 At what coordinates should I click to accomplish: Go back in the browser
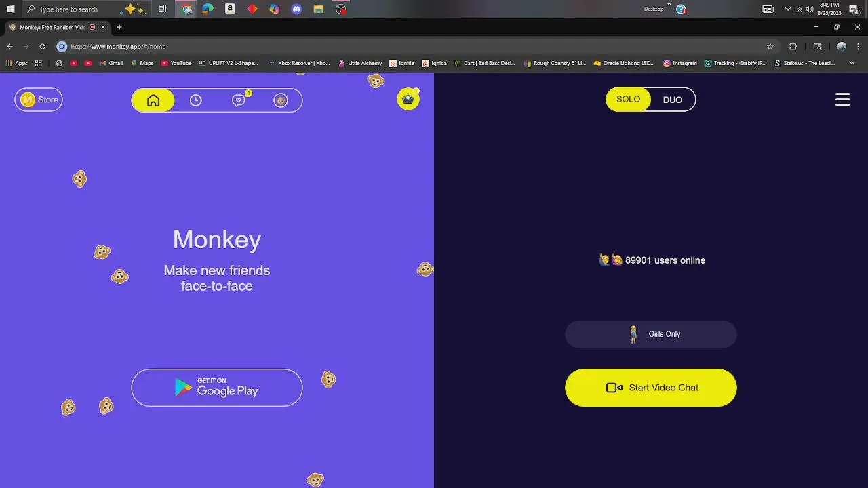(x=9, y=47)
